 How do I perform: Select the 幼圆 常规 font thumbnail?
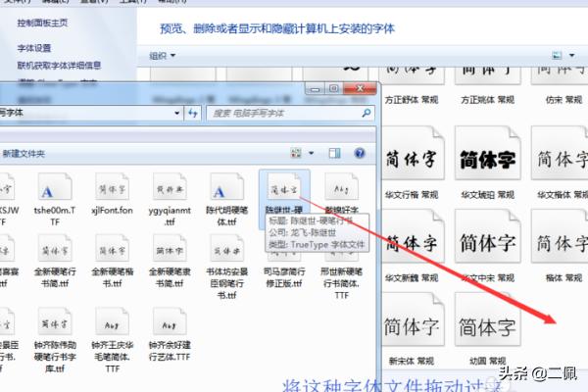[487, 319]
